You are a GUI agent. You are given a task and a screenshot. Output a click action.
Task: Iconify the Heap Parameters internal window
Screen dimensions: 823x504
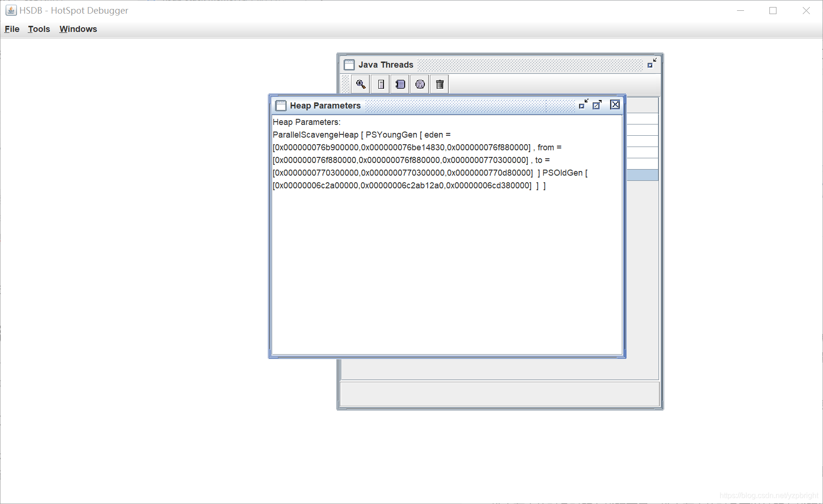pyautogui.click(x=583, y=104)
